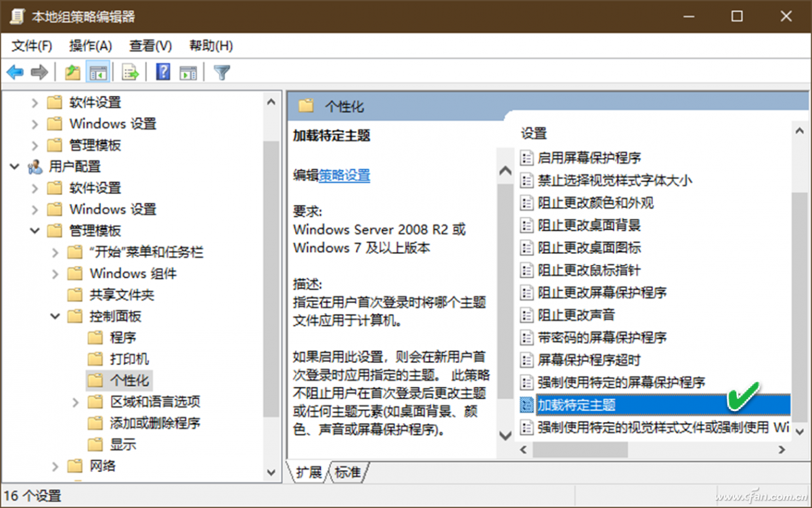Click the policy icon of 阻止更改声音
The width and height of the screenshot is (812, 508).
[x=526, y=315]
